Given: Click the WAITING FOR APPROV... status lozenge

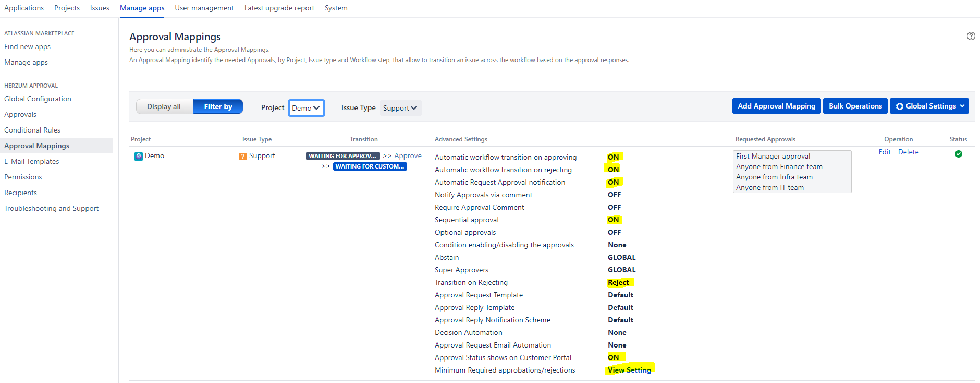Looking at the screenshot, I should 342,156.
